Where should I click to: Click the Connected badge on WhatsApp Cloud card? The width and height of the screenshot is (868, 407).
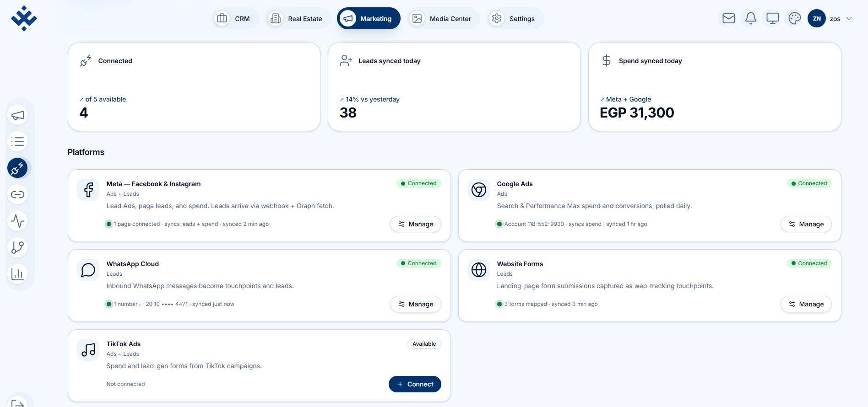[x=418, y=263]
